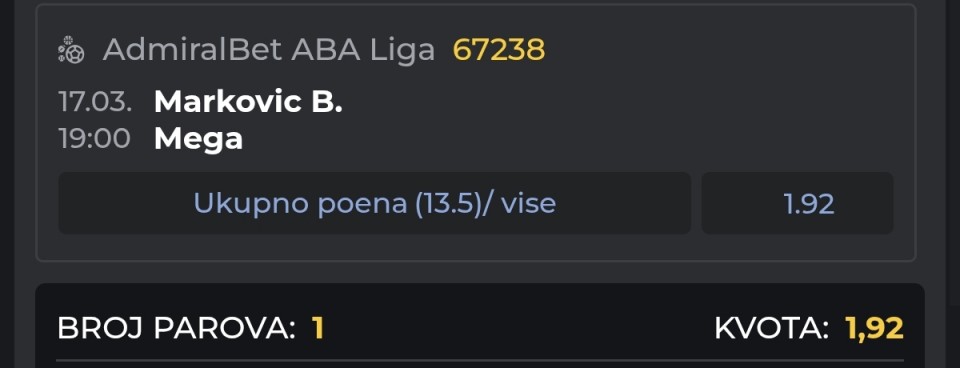
Task: Open the AdmiralBet ABA Liga league label
Action: point(269,50)
